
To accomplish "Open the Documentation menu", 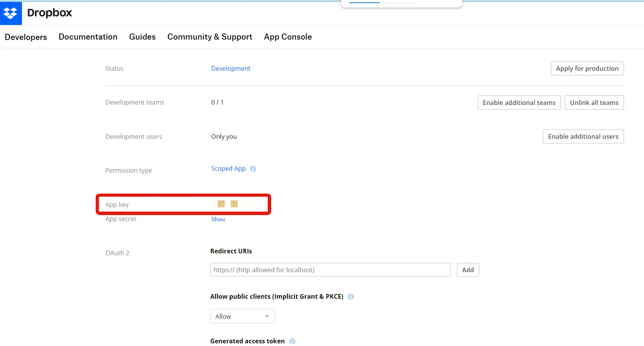I will [x=88, y=37].
